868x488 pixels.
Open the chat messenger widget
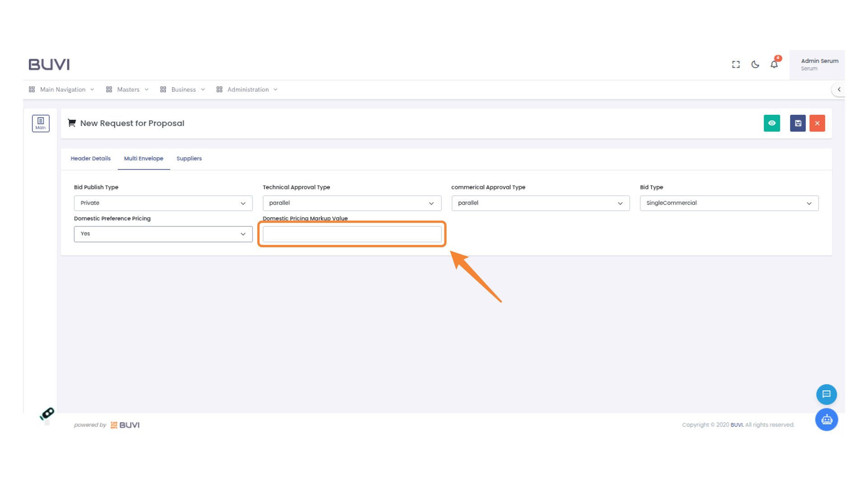click(x=826, y=394)
